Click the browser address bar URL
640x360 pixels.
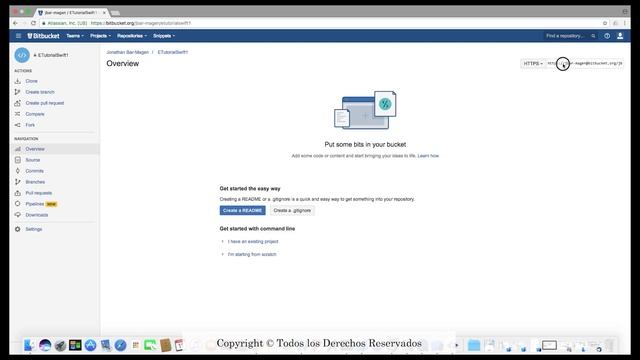(140, 23)
